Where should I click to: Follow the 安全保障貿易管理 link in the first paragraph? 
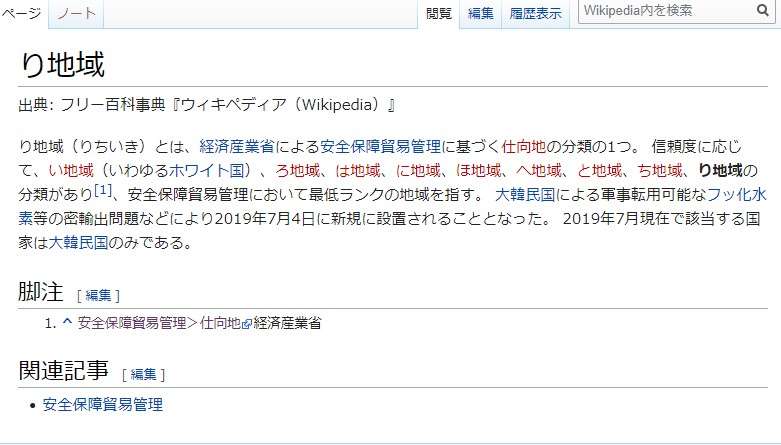click(x=381, y=147)
